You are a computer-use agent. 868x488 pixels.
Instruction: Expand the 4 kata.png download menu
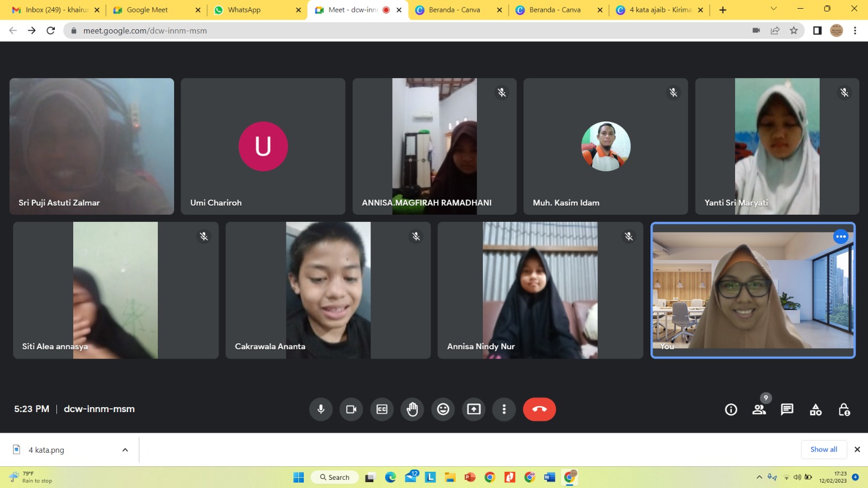click(x=125, y=450)
